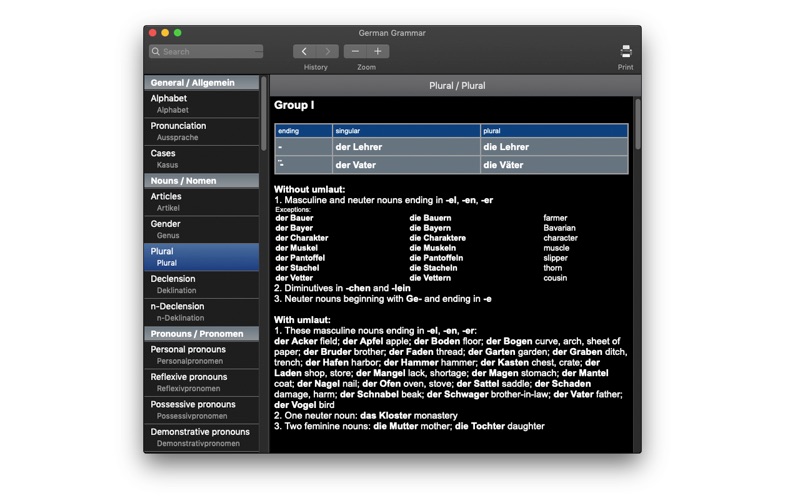The image size is (800, 500).
Task: Click the search magnifier icon
Action: point(156,52)
